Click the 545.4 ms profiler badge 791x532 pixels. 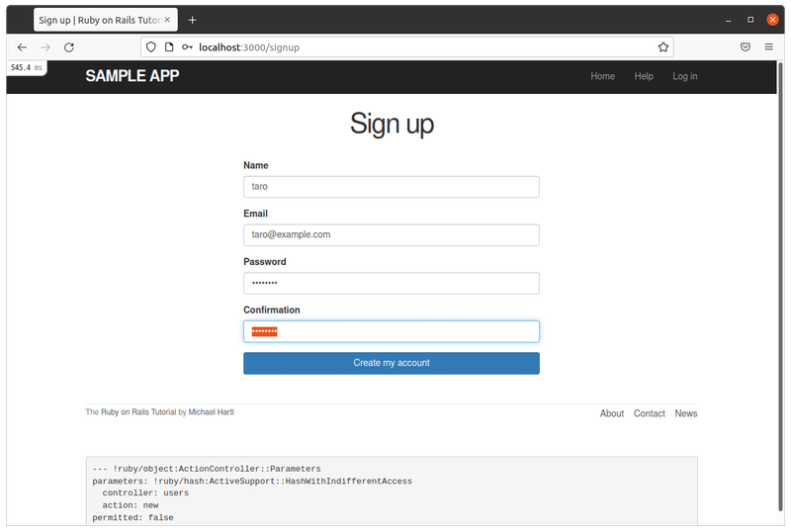(x=27, y=67)
